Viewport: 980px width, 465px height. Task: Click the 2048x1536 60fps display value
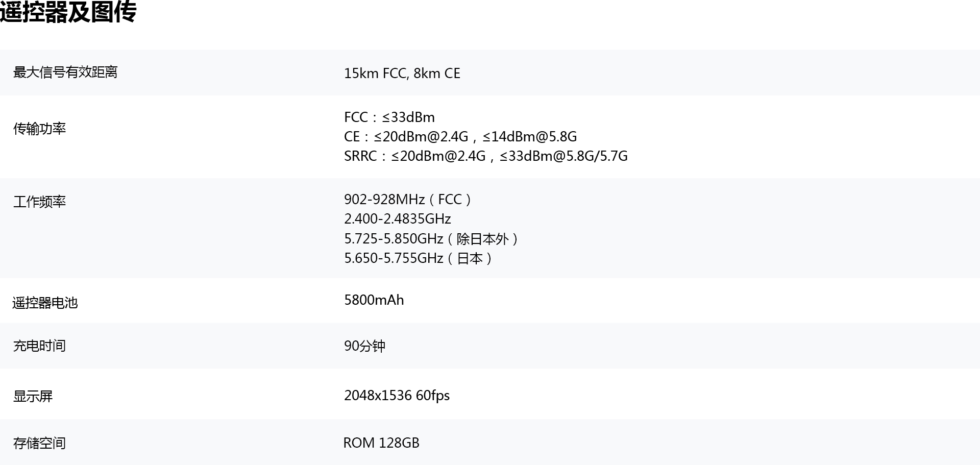coord(397,396)
